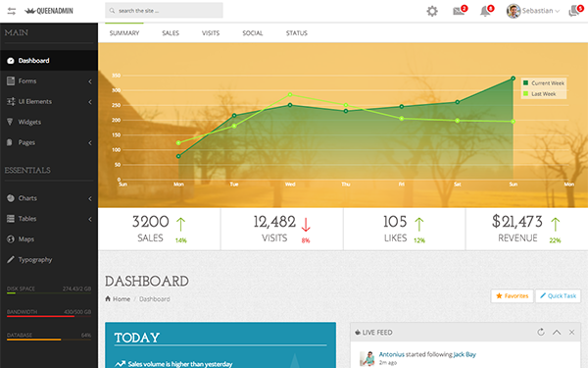Click the red Bandwidth progress bar
This screenshot has width=588, height=368.
tap(49, 316)
